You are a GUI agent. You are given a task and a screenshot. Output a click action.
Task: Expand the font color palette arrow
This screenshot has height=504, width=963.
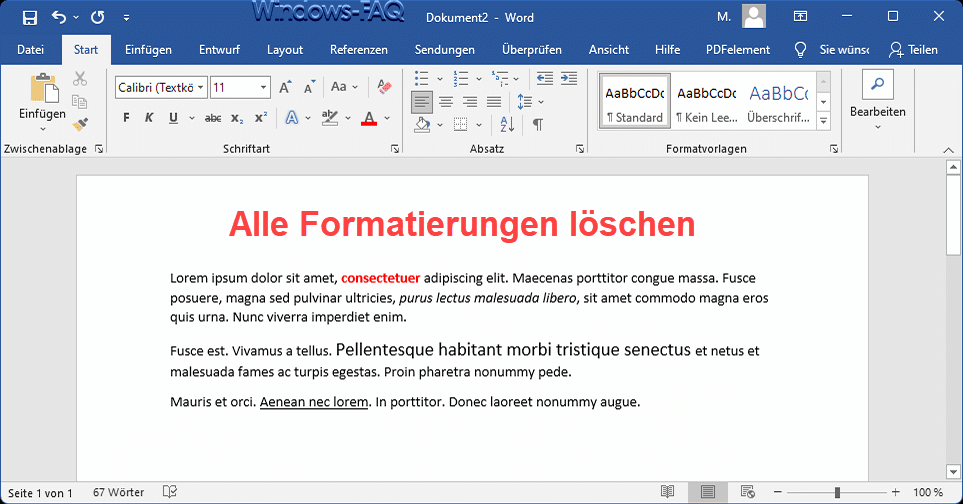[x=388, y=118]
